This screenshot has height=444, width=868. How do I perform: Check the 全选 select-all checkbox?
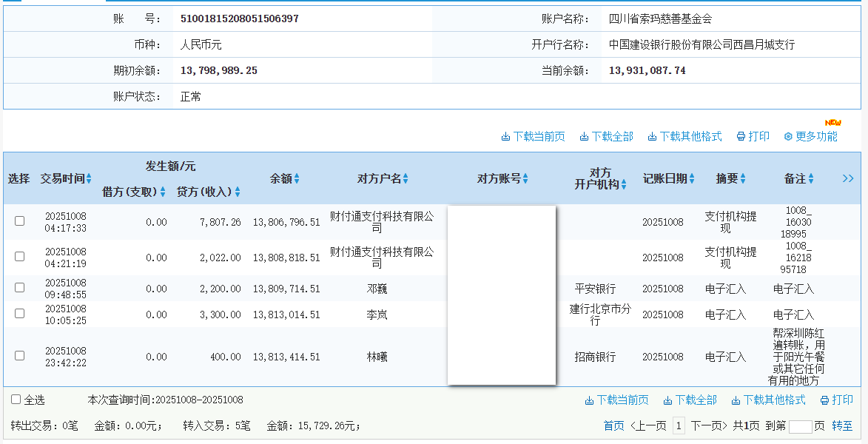point(16,399)
